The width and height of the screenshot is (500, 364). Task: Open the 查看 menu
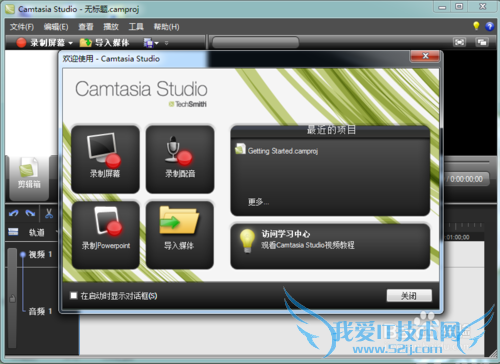(x=86, y=27)
